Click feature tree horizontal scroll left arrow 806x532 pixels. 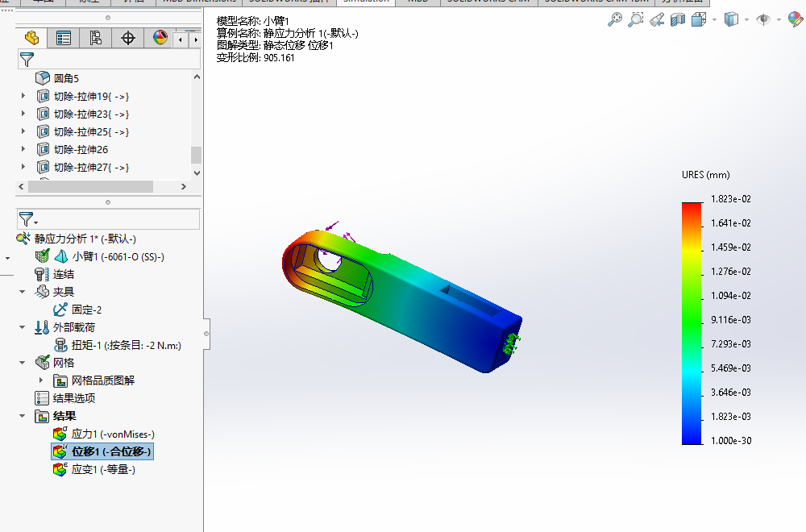[x=21, y=186]
